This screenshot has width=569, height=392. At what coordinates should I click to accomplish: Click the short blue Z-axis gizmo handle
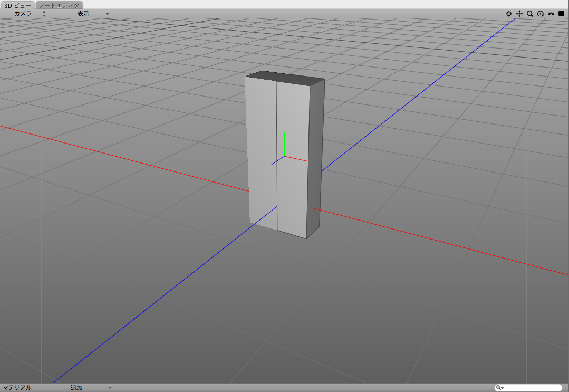click(277, 160)
